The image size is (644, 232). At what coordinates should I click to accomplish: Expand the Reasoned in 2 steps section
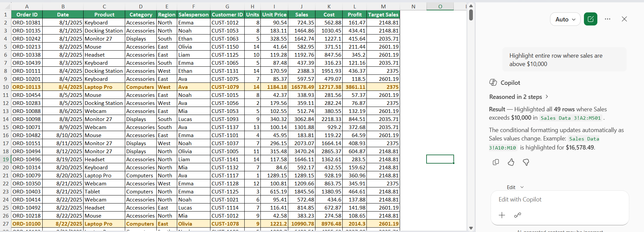(x=519, y=97)
